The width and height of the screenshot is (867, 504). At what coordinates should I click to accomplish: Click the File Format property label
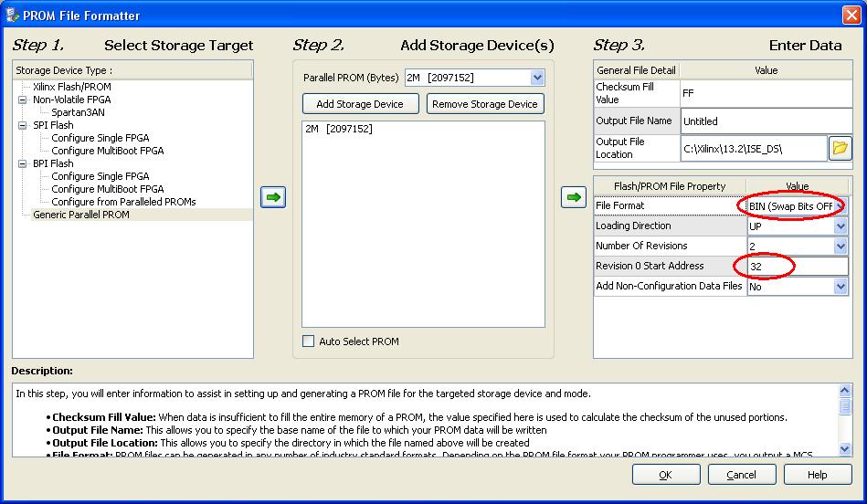619,205
